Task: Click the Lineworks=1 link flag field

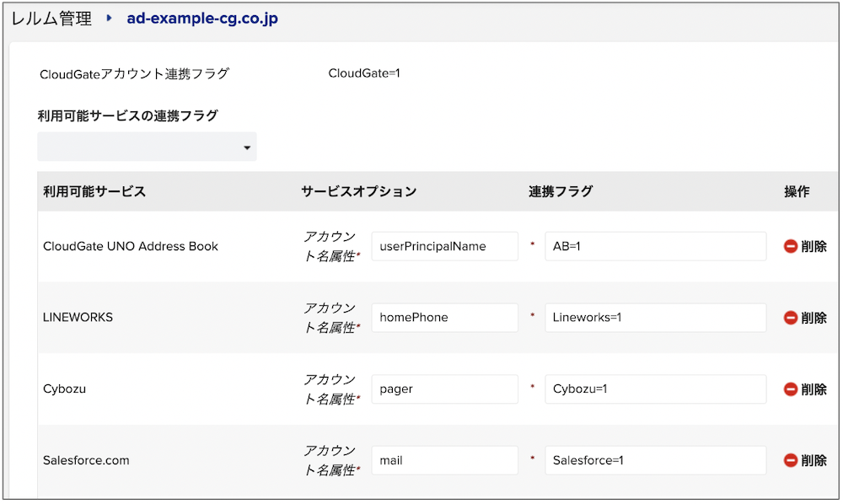Action: 655,318
